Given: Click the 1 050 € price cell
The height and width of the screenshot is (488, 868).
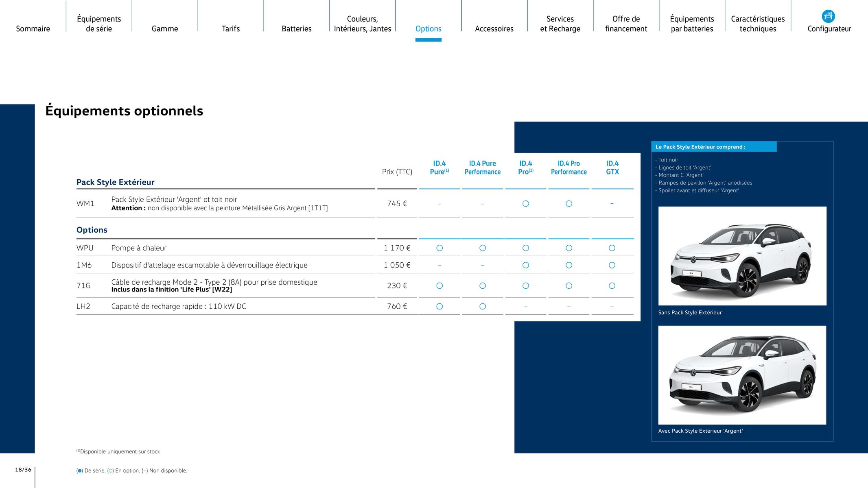Looking at the screenshot, I should 397,265.
